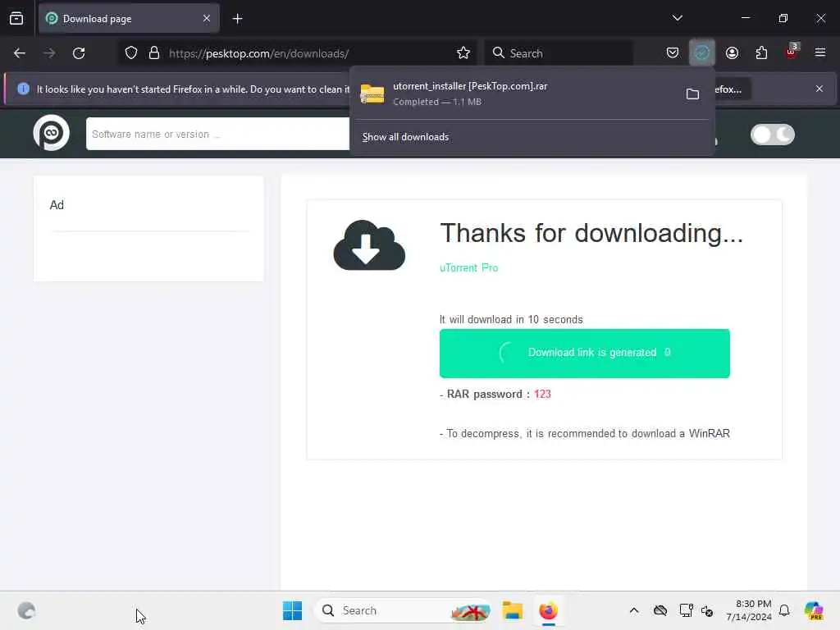The image size is (840, 630).
Task: Click the uTorrent Pro link
Action: (x=468, y=268)
